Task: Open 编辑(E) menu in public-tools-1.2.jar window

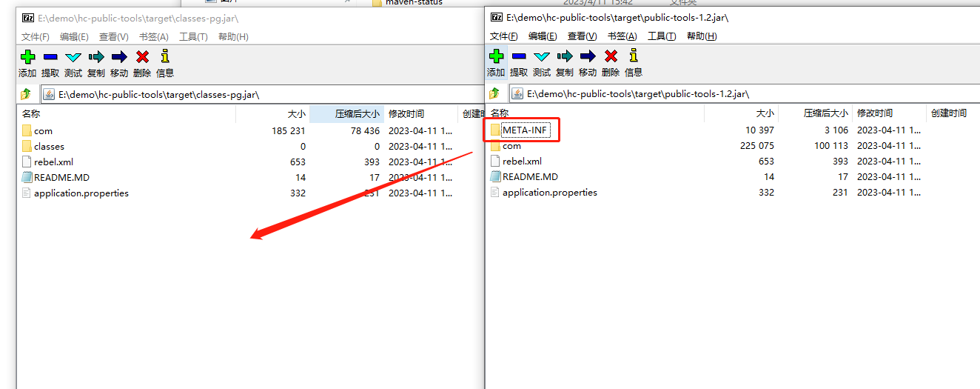Action: 543,36
